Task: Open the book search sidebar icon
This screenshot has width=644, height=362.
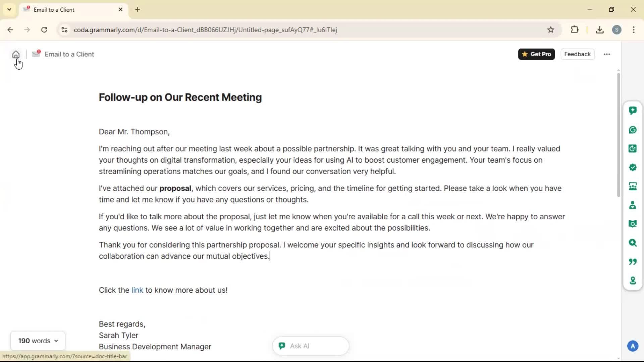Action: pos(633,224)
